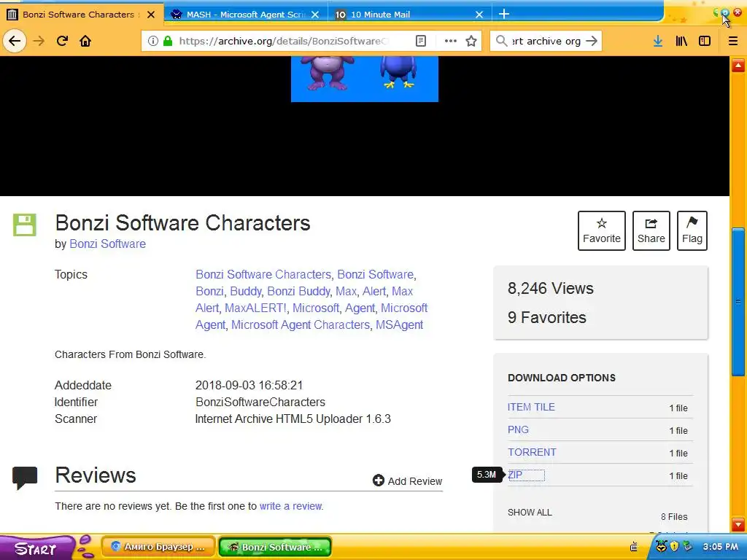This screenshot has height=560, width=747.
Task: Click the green floppy disk software icon
Action: coord(24,225)
